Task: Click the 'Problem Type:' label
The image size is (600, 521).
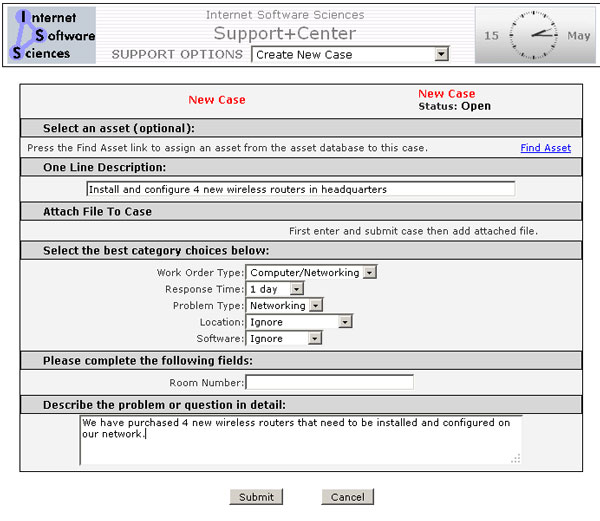Action: [208, 305]
